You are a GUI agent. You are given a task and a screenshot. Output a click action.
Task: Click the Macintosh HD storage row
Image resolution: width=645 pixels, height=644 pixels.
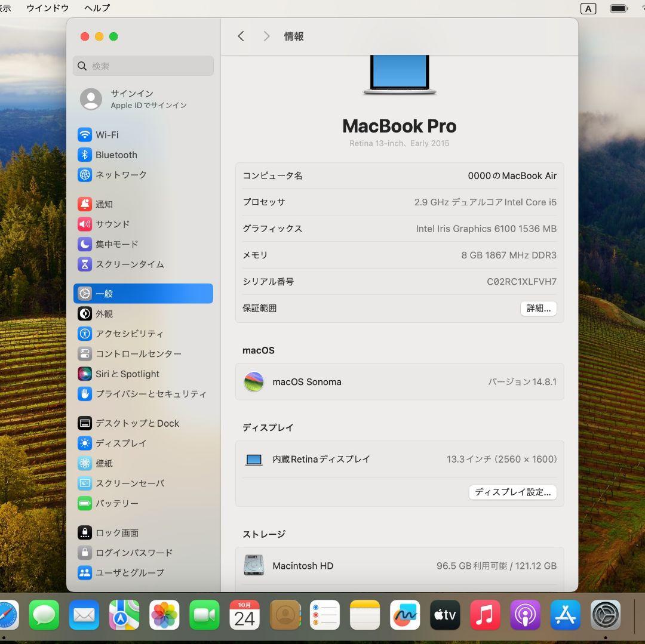400,565
